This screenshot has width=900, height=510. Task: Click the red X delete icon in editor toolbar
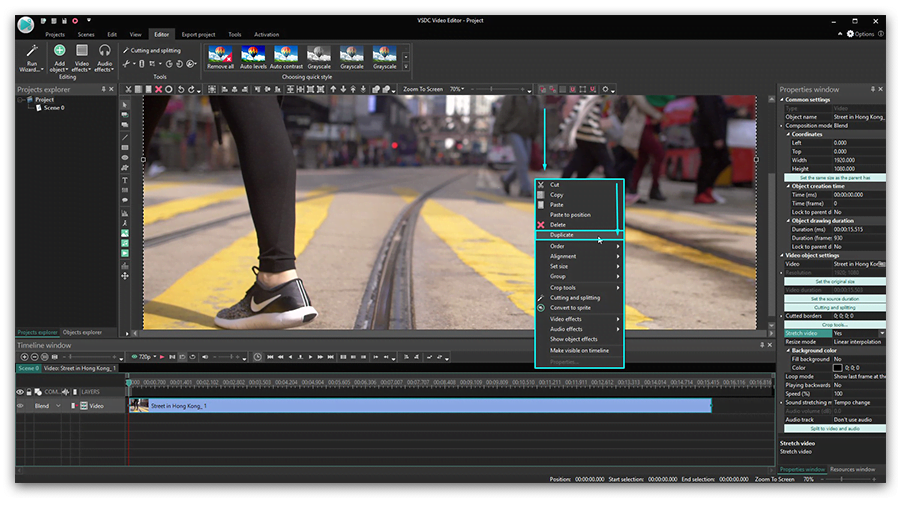tap(158, 89)
